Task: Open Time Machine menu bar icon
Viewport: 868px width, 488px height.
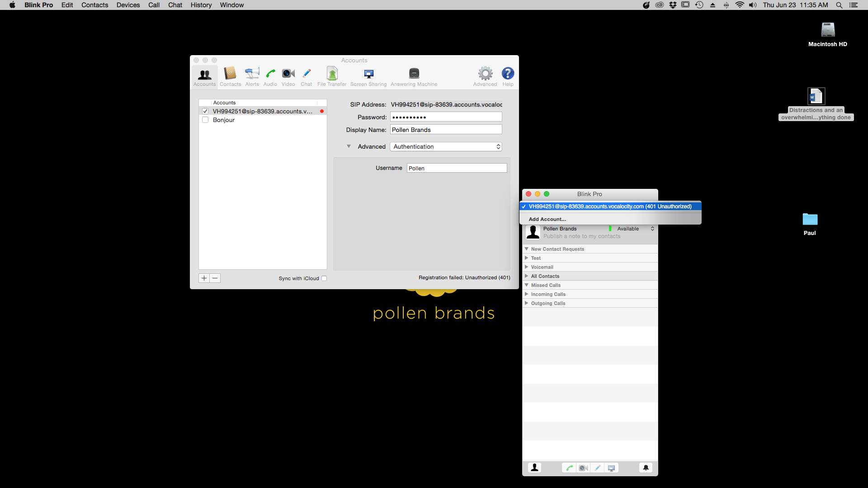Action: coord(699,5)
